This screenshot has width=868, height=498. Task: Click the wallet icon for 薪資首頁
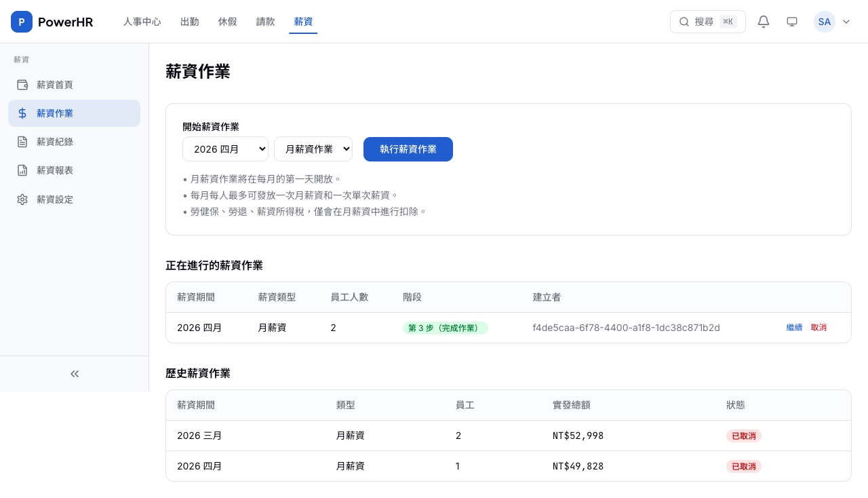click(22, 85)
